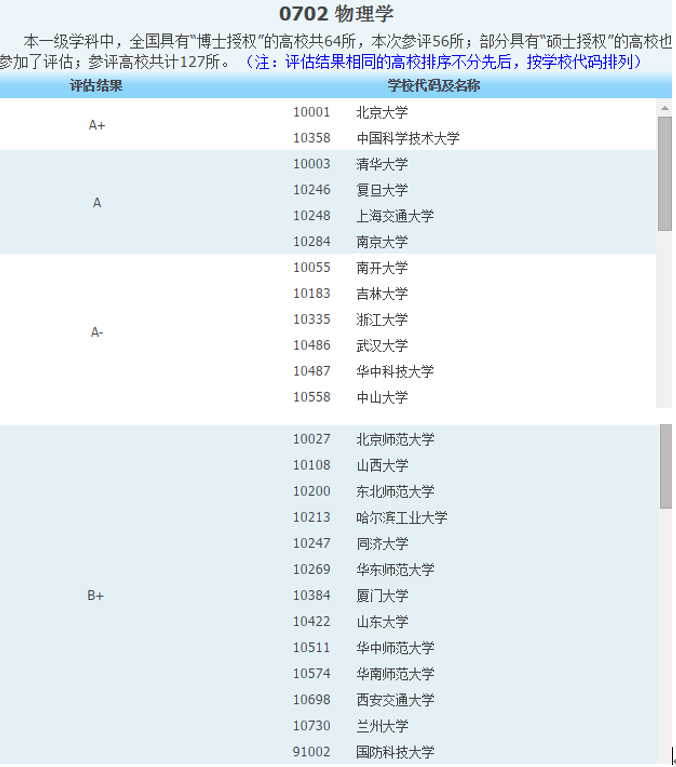Click 北京大学 in the list

pyautogui.click(x=382, y=113)
